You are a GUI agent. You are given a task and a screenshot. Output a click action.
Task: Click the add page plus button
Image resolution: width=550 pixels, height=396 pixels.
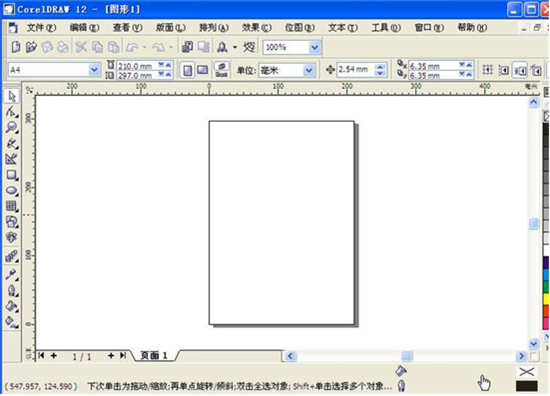[x=111, y=356]
